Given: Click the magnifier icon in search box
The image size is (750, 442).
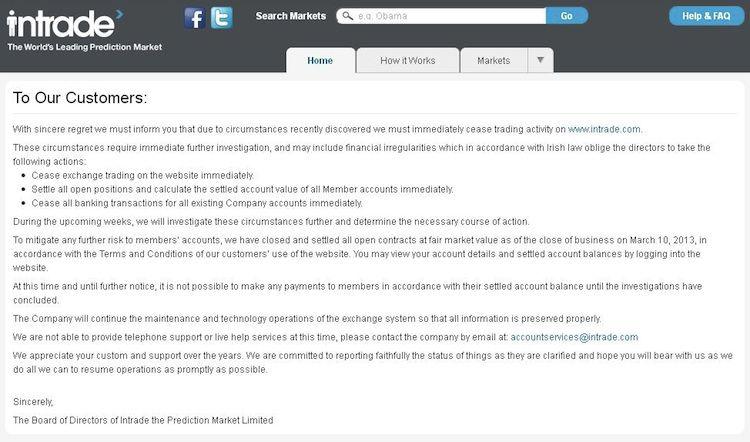Looking at the screenshot, I should tap(348, 16).
